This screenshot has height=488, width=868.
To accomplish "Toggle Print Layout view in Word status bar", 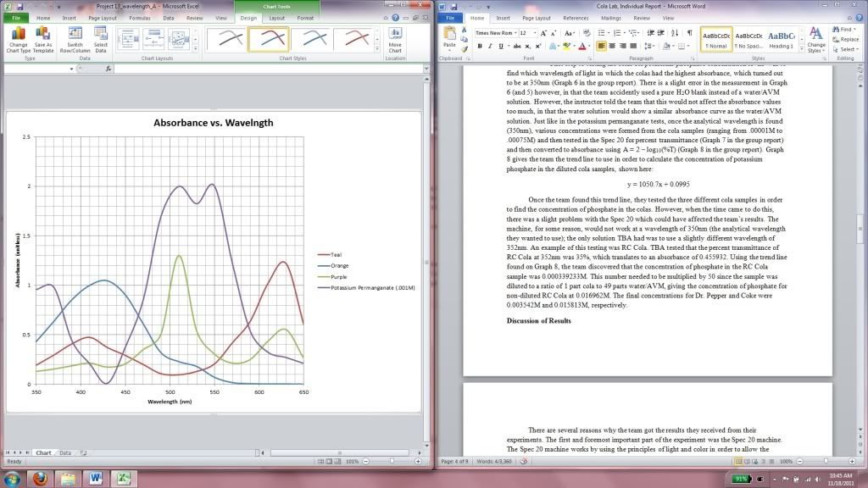I will [738, 461].
